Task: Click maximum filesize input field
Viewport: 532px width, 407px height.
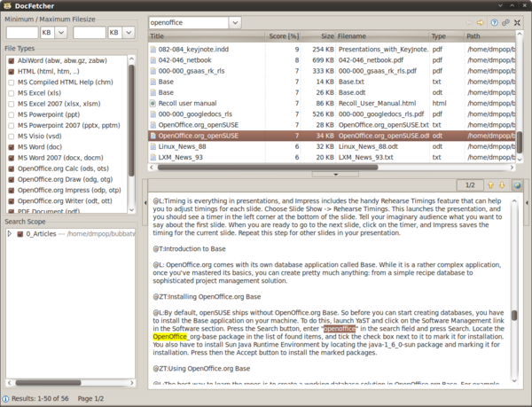Action: pyautogui.click(x=90, y=33)
